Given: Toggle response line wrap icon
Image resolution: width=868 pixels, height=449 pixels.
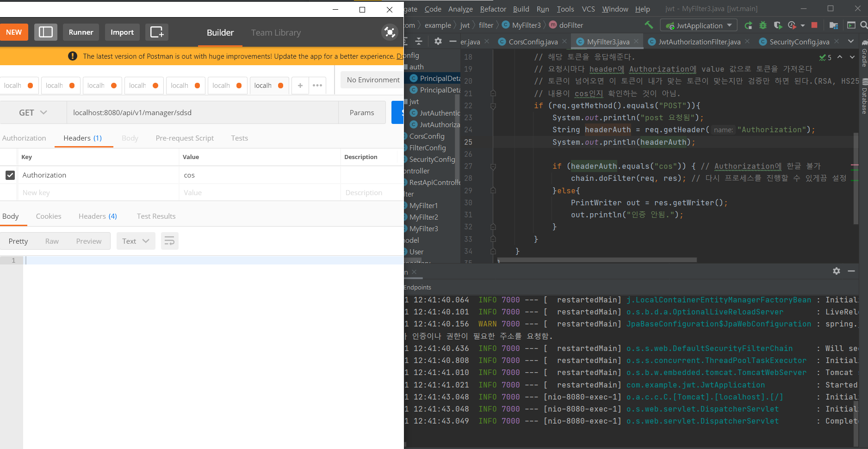Looking at the screenshot, I should pos(170,241).
